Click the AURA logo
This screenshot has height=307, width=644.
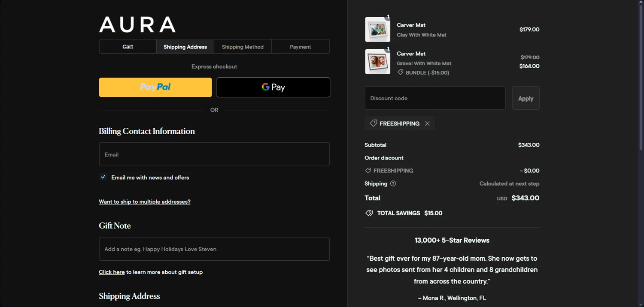pyautogui.click(x=137, y=24)
